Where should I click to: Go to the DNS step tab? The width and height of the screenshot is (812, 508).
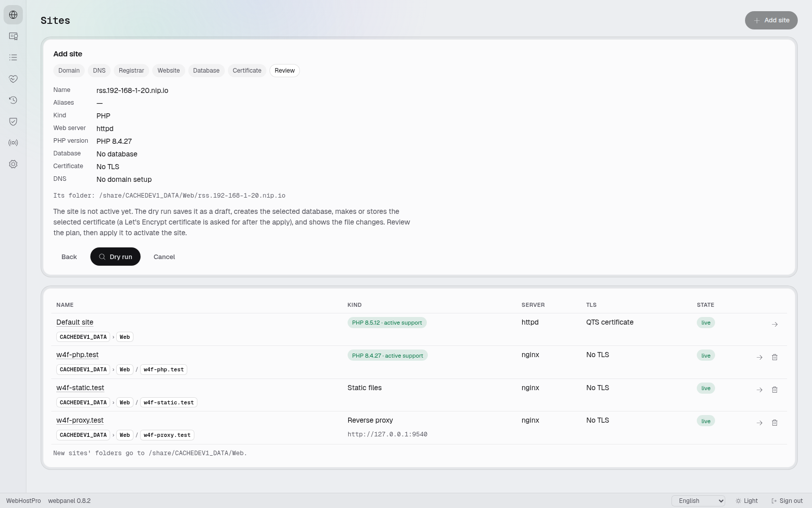pos(99,71)
